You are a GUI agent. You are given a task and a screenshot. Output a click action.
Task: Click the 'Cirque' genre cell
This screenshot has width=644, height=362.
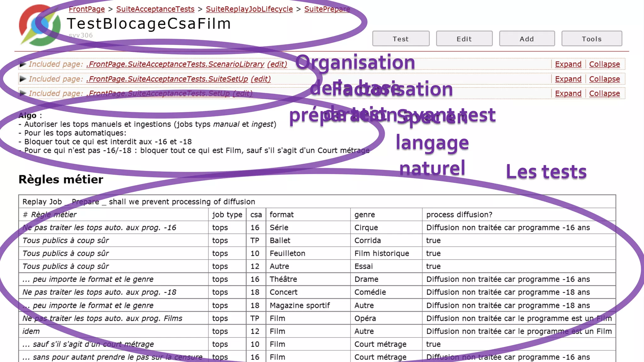(386, 228)
